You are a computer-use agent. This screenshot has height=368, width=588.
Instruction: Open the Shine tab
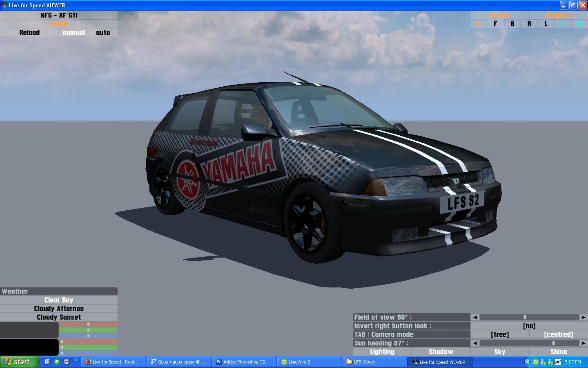(x=559, y=352)
